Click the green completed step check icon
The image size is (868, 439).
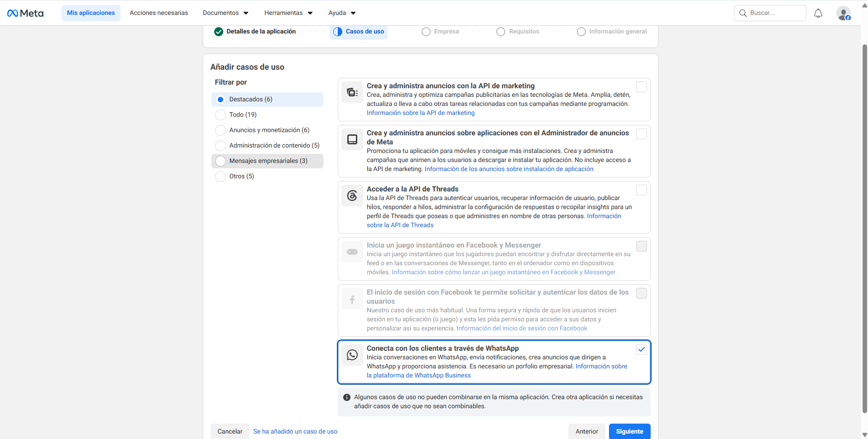pyautogui.click(x=219, y=32)
